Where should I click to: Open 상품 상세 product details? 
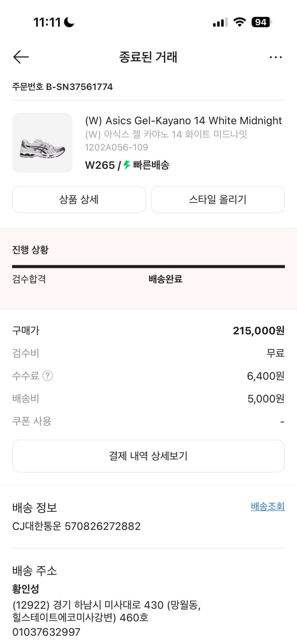(79, 199)
